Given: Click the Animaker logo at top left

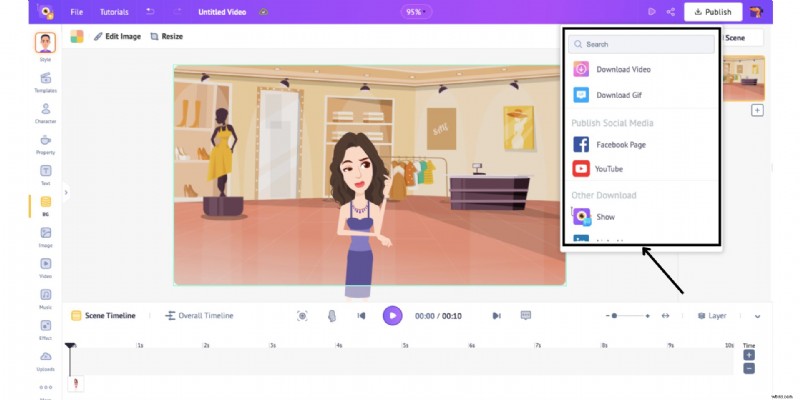Looking at the screenshot, I should (46, 12).
